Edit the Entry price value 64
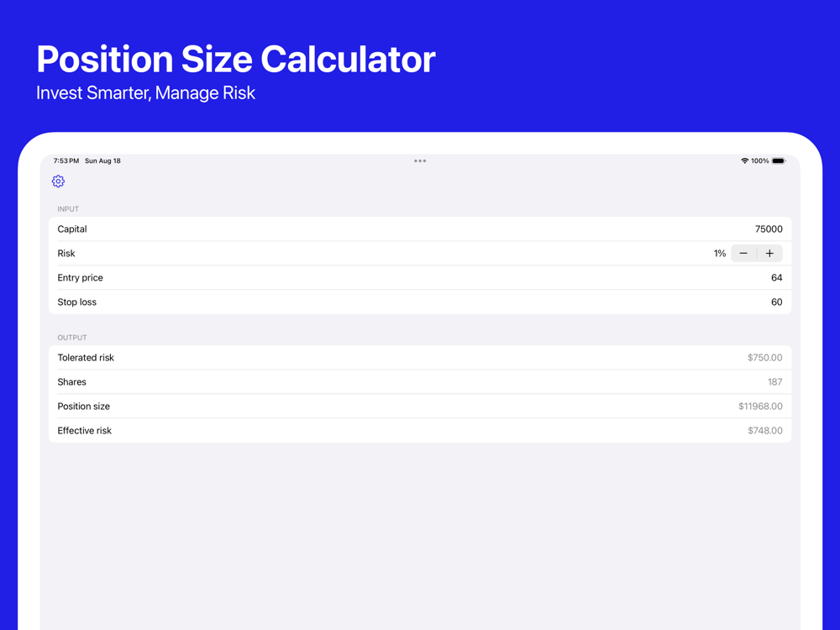840x630 pixels. (x=776, y=277)
